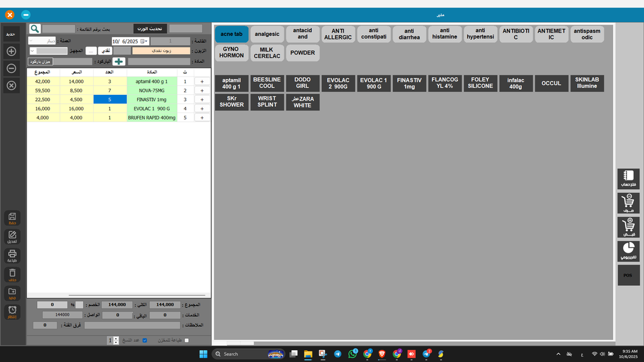
Task: Switch to the analgesic category tab
Action: [267, 34]
